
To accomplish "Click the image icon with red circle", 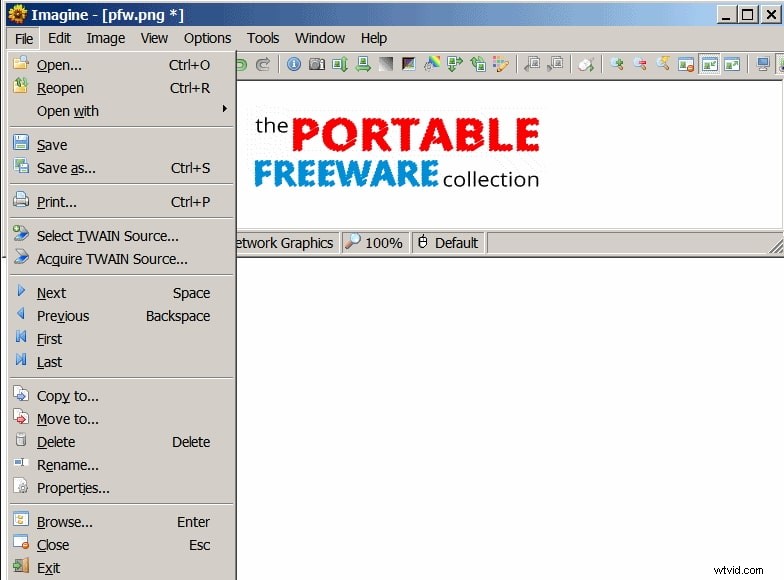I will tap(686, 64).
